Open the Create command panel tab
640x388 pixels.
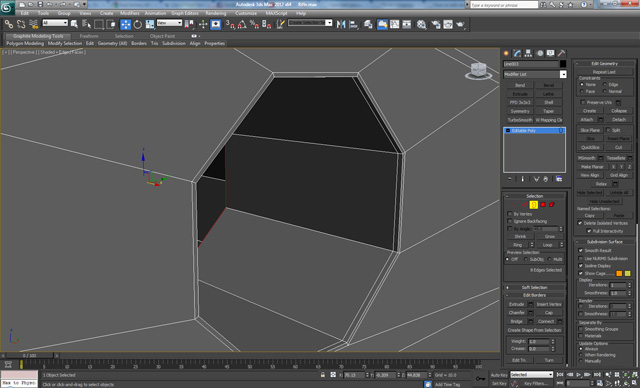click(507, 53)
